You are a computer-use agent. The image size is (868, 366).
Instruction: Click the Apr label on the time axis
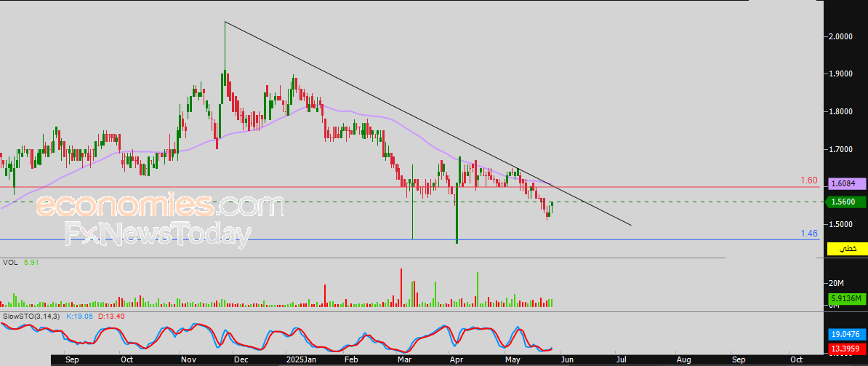click(x=456, y=360)
